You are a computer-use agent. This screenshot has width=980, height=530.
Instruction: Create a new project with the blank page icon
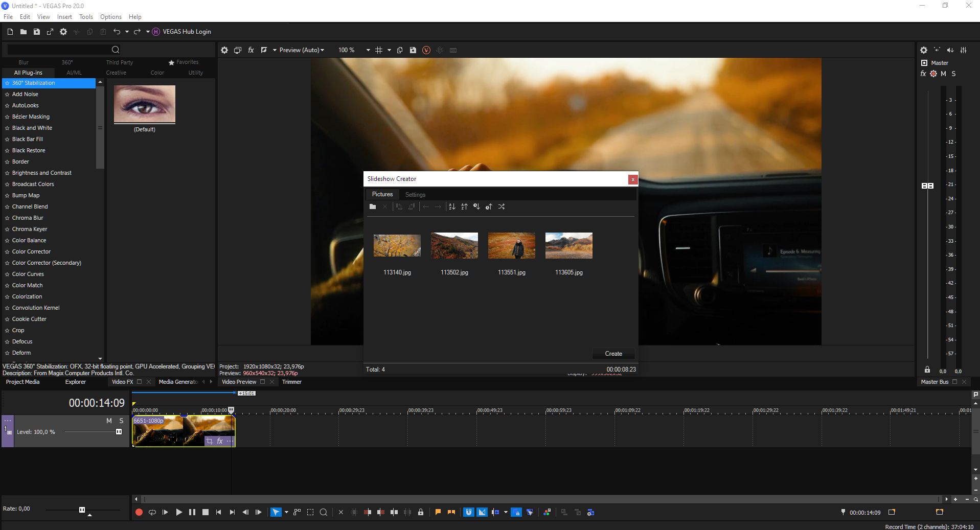[10, 32]
